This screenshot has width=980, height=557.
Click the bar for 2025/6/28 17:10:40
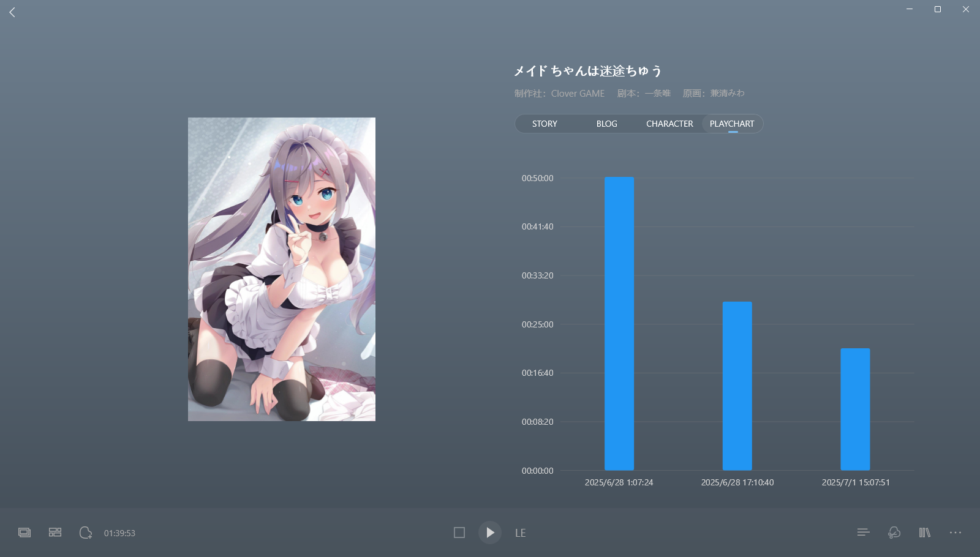[x=737, y=386]
